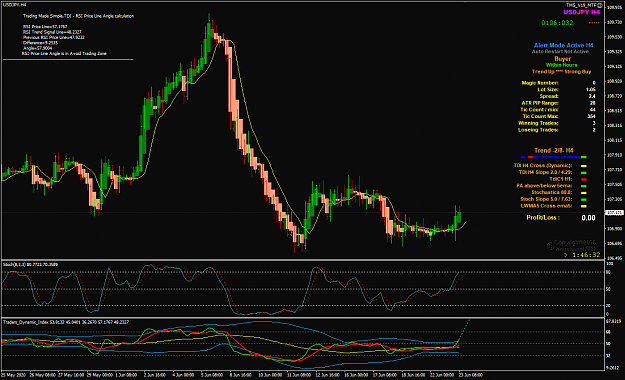Click the 'Loseing Trades:' label
The image size is (625, 380).
pos(538,130)
